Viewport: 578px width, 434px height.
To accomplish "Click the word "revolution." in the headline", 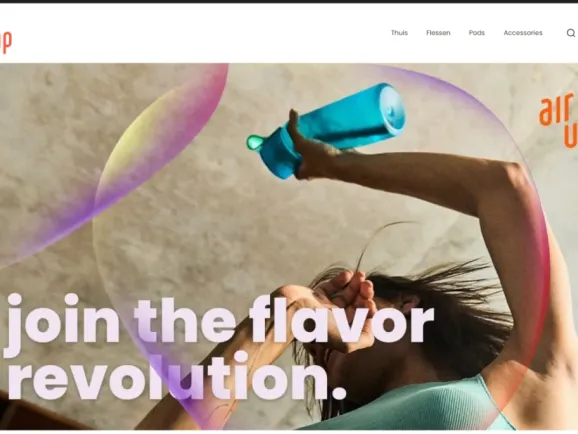I will click(x=177, y=376).
